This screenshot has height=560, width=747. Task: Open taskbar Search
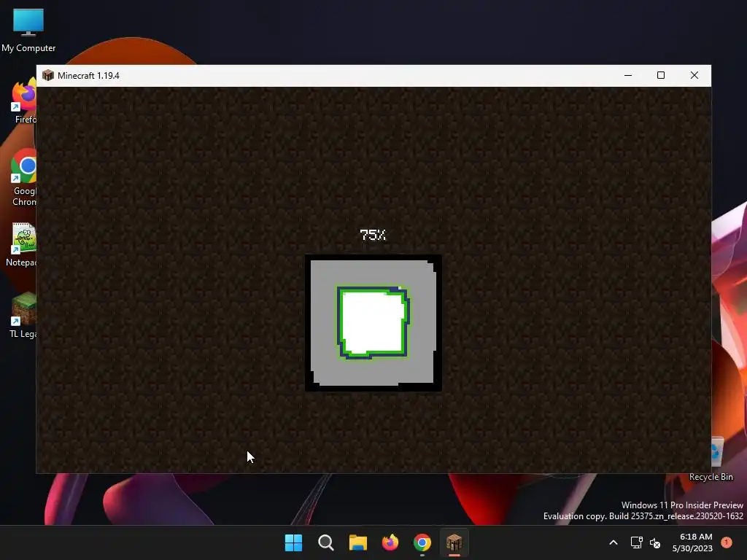[326, 542]
